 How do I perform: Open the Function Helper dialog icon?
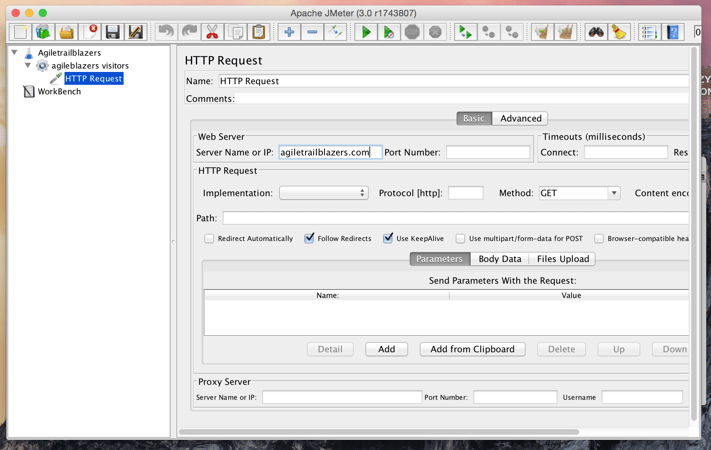point(649,32)
